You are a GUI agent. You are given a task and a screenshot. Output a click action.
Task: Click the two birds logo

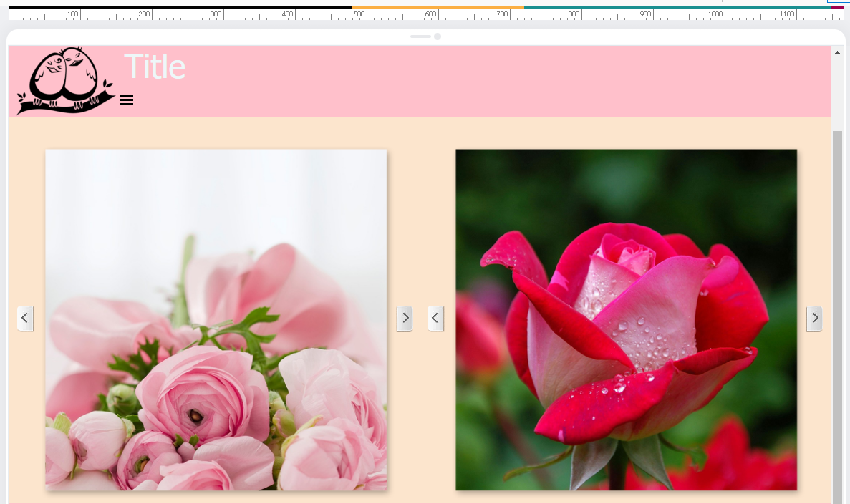[x=65, y=81]
